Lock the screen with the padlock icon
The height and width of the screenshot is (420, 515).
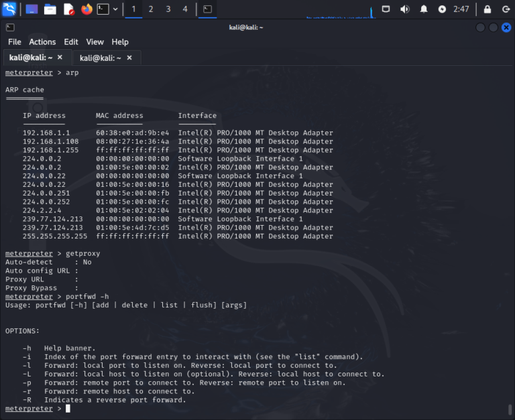pos(488,9)
